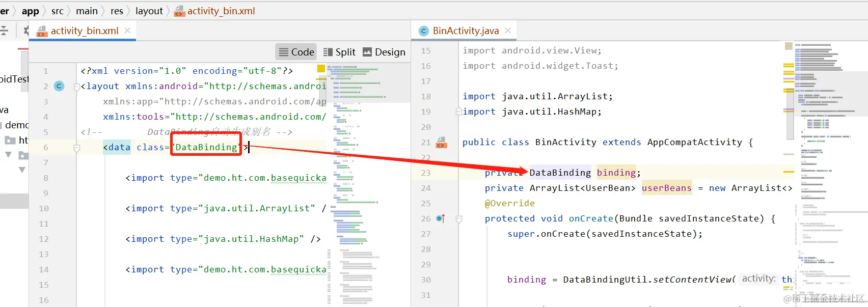This screenshot has height=307, width=868.
Task: Close the BinActivity.java editor tab
Action: point(507,31)
